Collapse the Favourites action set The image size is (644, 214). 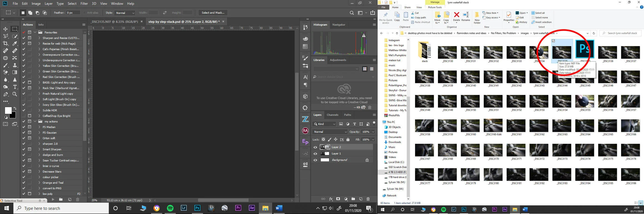coord(35,32)
